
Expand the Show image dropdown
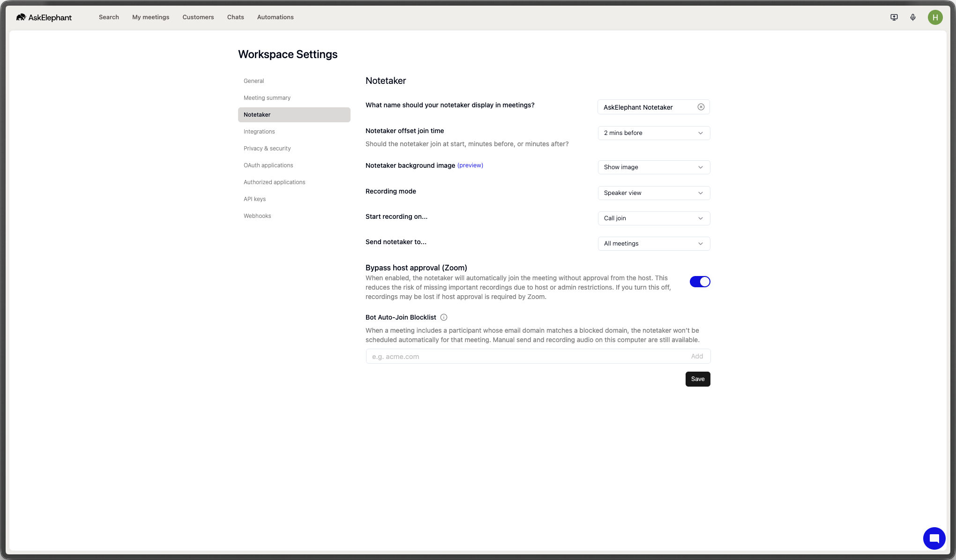click(654, 167)
